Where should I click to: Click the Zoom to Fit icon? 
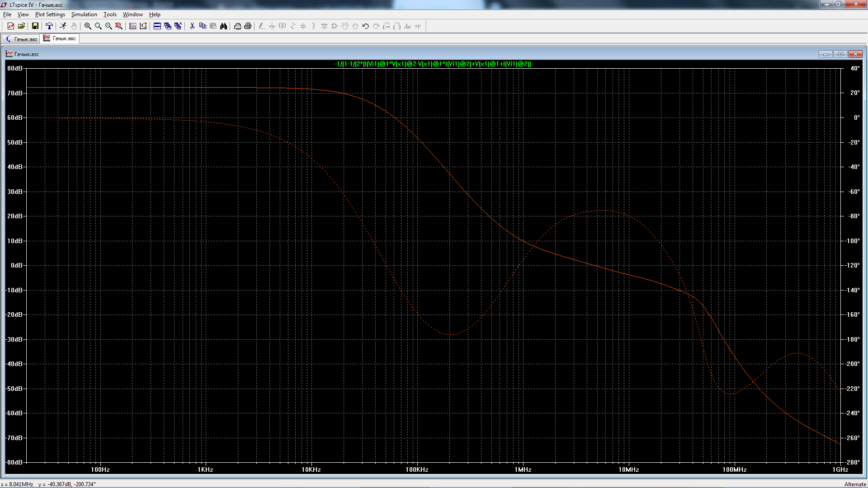[119, 26]
